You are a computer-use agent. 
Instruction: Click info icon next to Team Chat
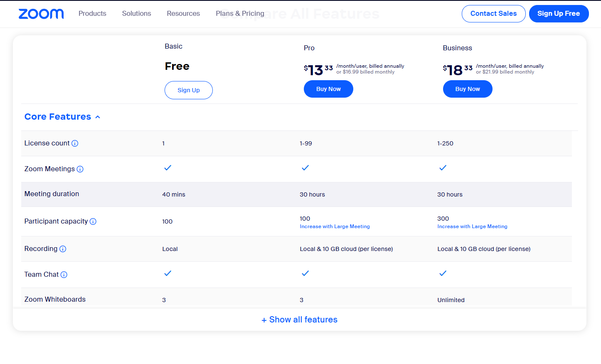64,275
